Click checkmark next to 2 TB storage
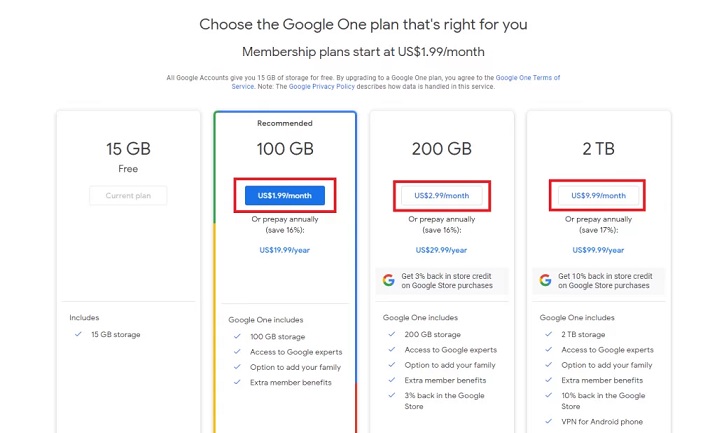717x433 pixels. pyautogui.click(x=548, y=334)
